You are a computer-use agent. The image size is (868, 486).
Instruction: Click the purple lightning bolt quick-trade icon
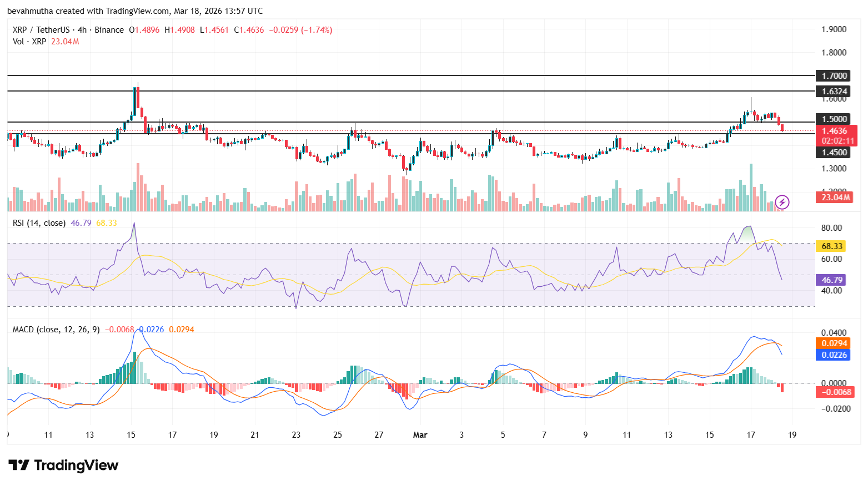point(781,202)
